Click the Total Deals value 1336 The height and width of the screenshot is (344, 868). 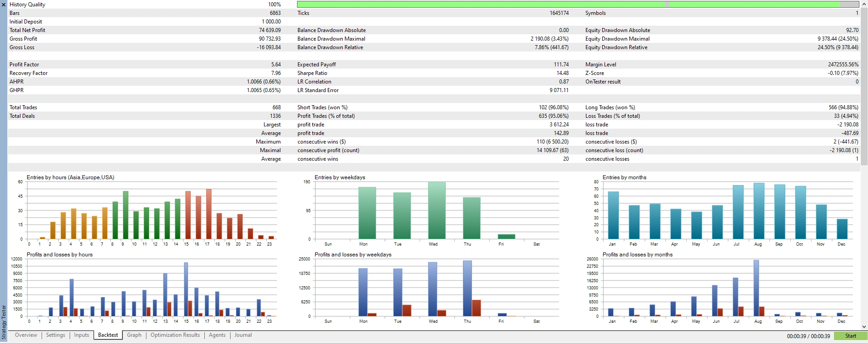pyautogui.click(x=275, y=116)
